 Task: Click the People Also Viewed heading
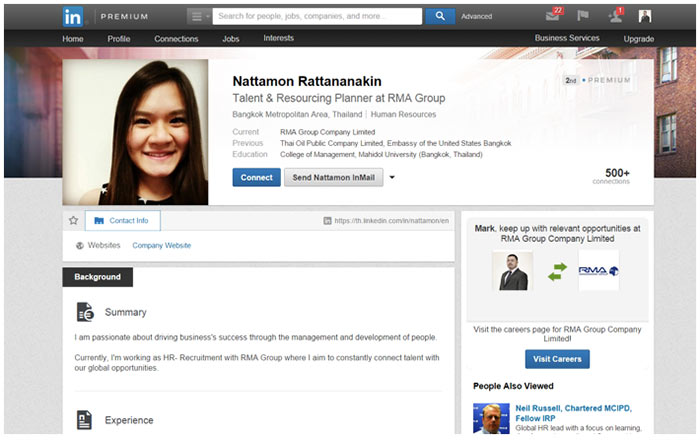[513, 386]
